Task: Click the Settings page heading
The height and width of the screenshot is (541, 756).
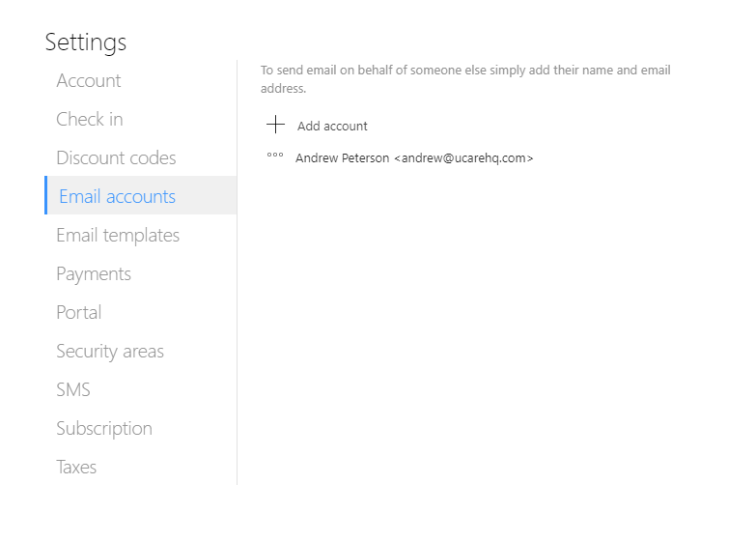Action: 86,43
